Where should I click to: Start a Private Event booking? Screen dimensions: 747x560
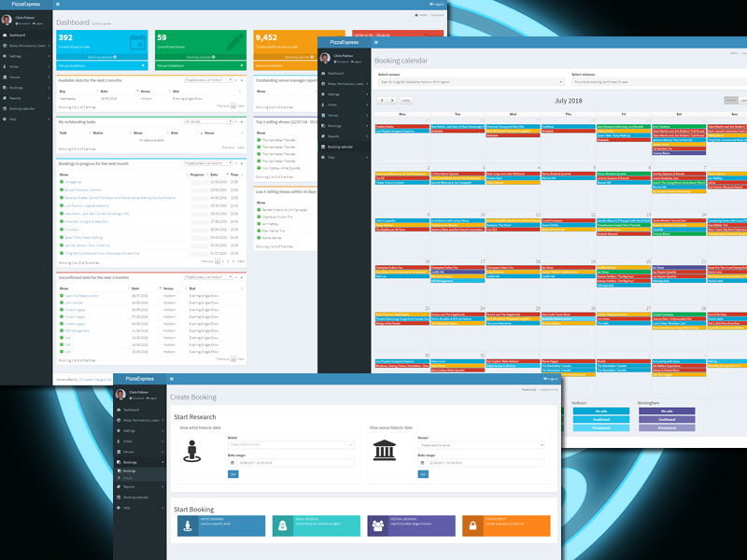506,525
